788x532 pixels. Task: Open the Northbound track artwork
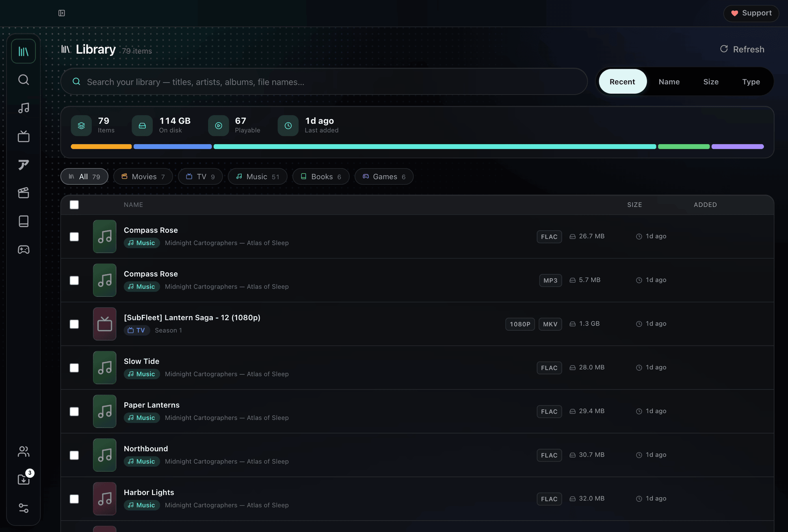[104, 455]
